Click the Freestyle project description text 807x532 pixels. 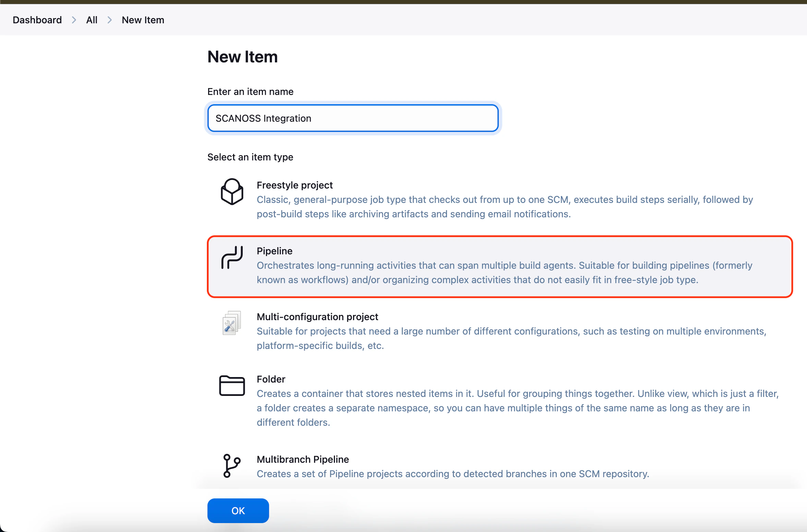504,207
